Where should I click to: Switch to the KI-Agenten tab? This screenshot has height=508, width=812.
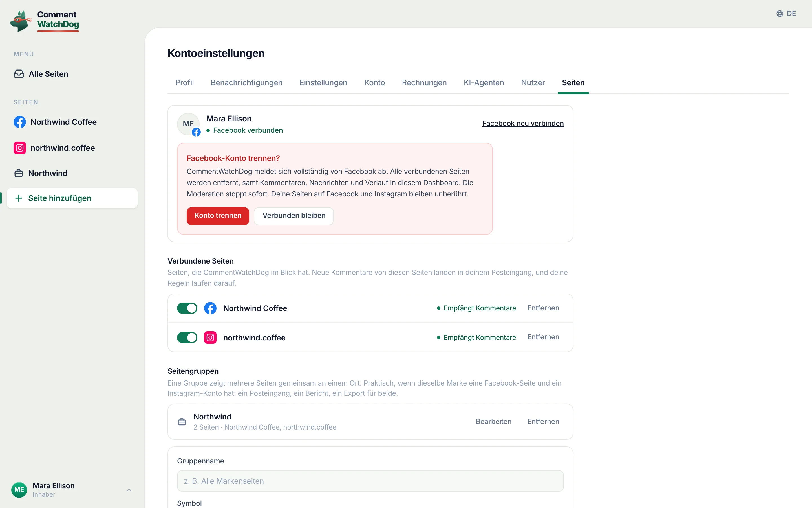click(x=484, y=83)
